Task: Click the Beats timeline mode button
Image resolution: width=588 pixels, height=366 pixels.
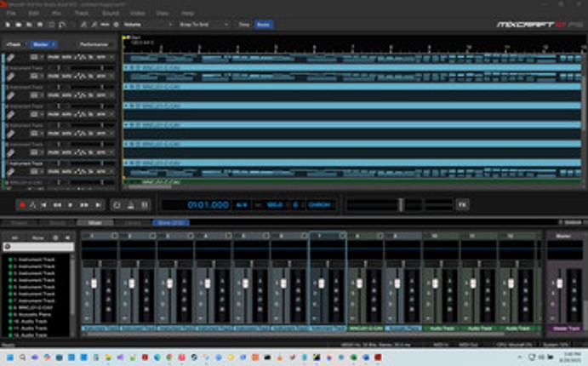Action: [264, 25]
